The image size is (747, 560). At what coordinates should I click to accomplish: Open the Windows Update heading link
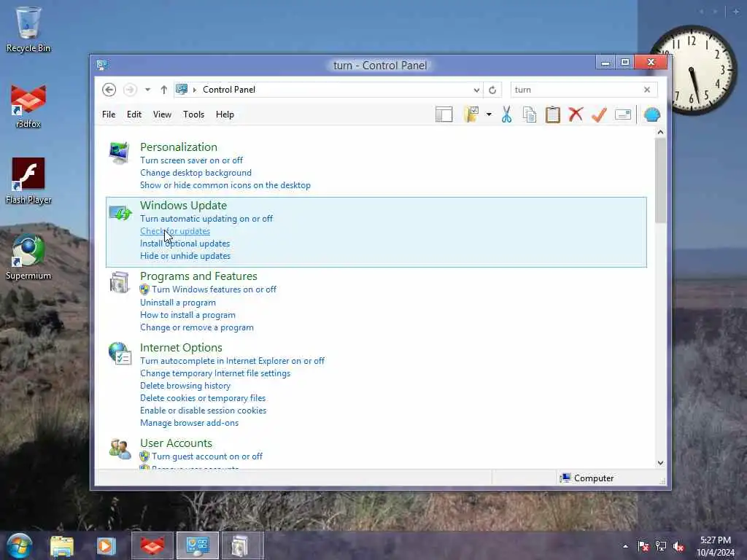(183, 205)
